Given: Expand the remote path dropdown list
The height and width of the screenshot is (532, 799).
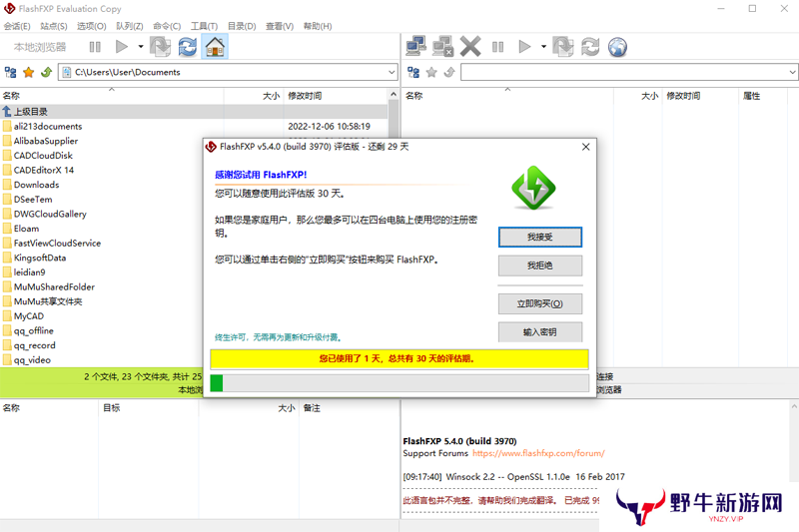Looking at the screenshot, I should [x=792, y=72].
